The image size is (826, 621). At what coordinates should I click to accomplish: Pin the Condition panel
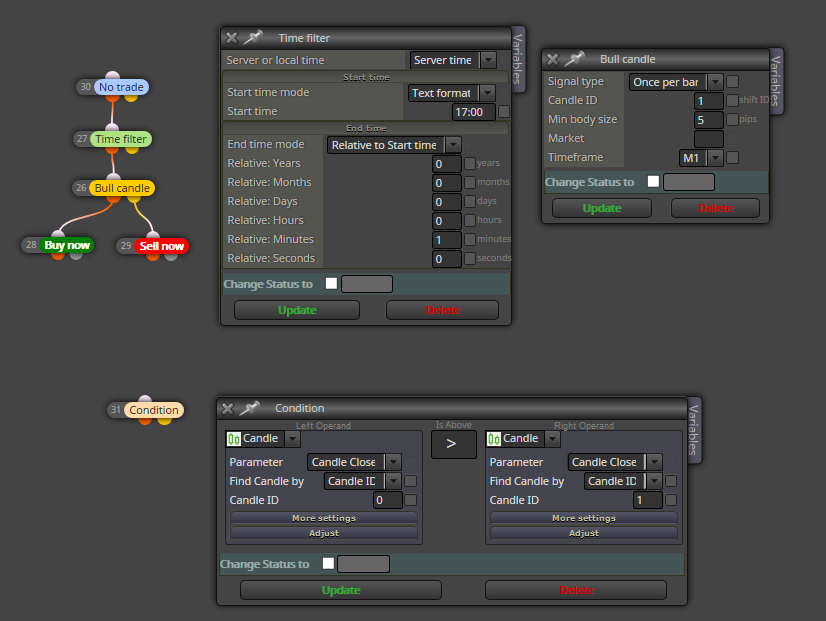pyautogui.click(x=250, y=408)
